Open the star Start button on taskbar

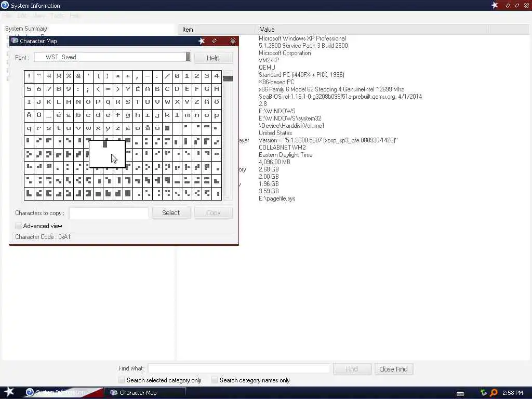tap(9, 392)
